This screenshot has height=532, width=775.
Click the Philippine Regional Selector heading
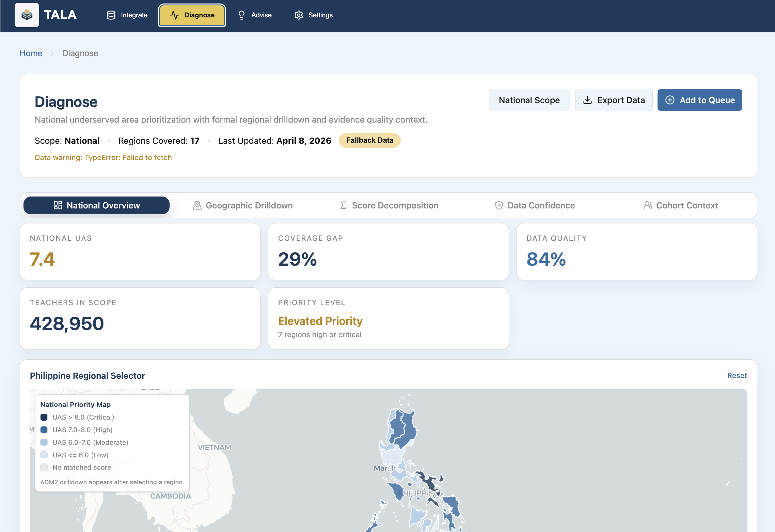point(88,376)
